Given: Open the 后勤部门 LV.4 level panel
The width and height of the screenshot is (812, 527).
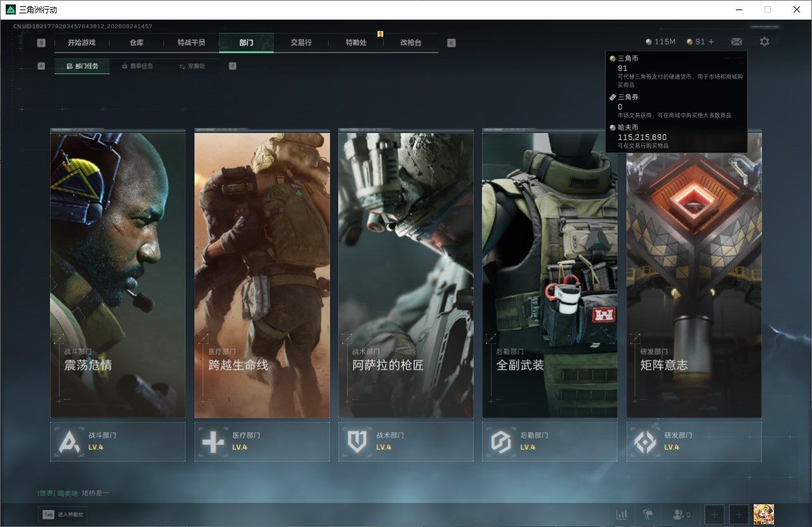Looking at the screenshot, I should coord(550,441).
